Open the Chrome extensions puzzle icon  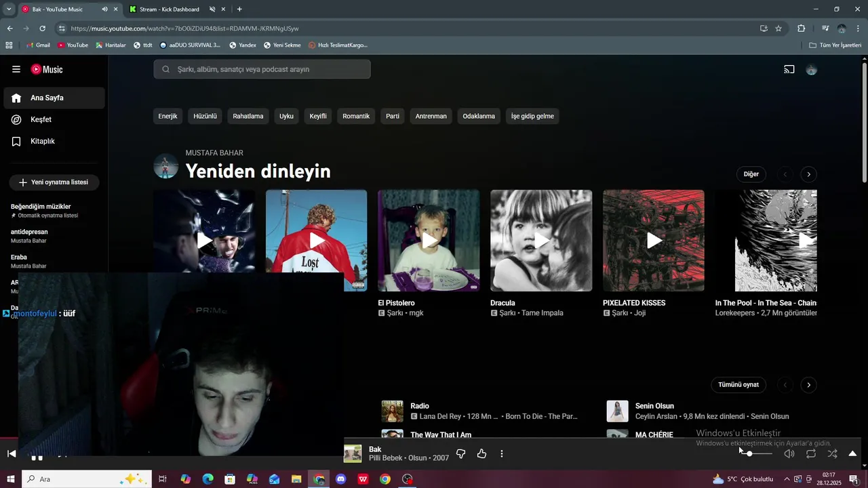pos(802,28)
